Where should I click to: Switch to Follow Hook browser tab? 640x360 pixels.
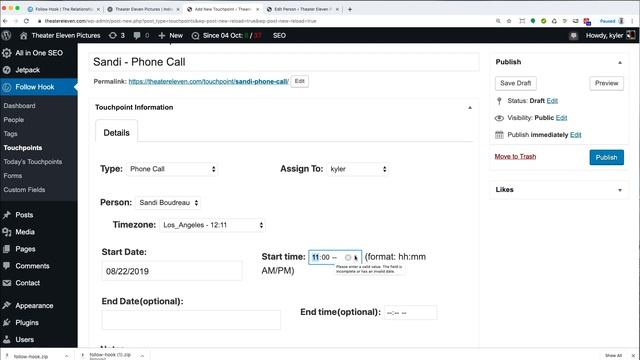(63, 9)
